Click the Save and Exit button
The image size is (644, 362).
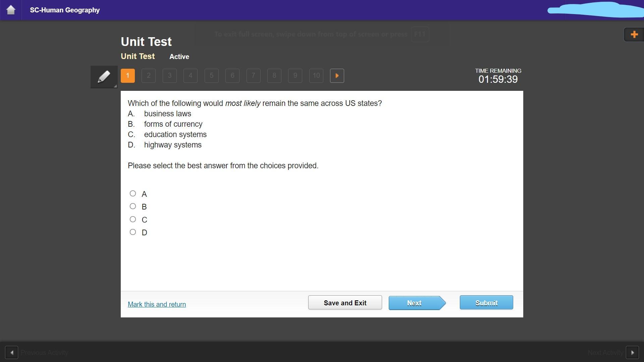click(x=345, y=303)
